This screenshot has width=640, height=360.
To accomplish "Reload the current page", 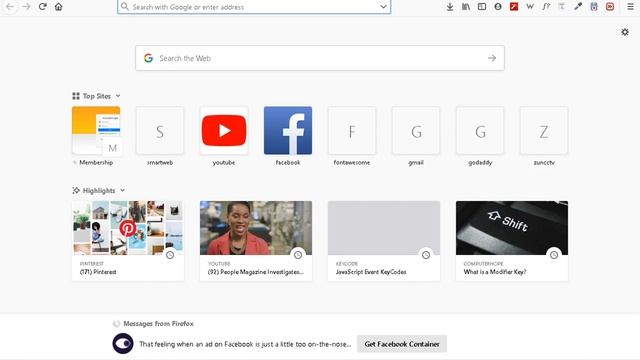I will [x=42, y=7].
